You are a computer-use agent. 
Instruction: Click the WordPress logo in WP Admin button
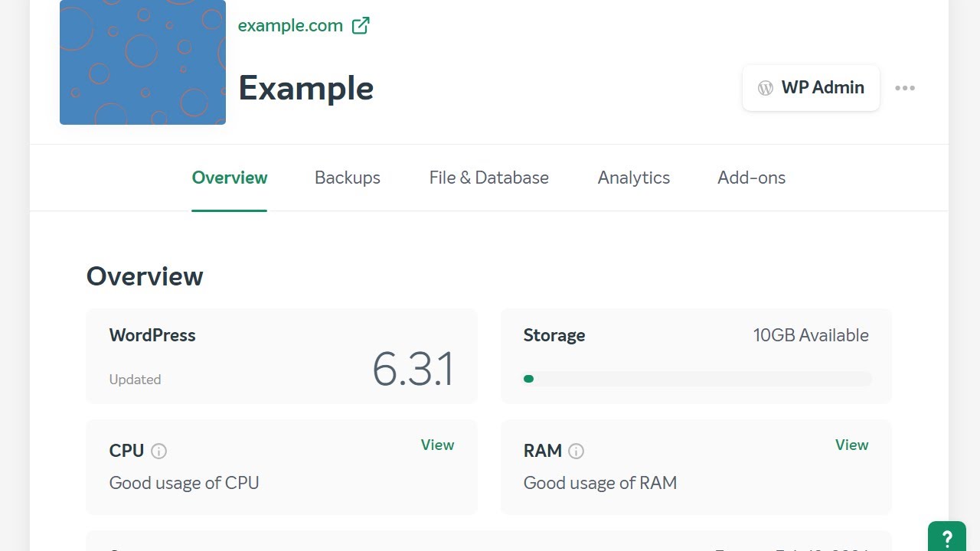(765, 88)
